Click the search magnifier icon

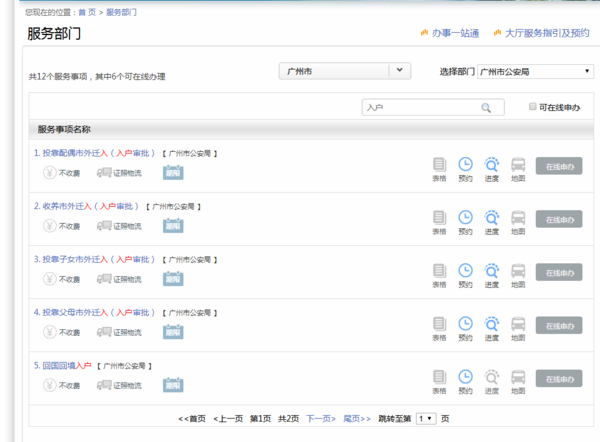(x=486, y=107)
